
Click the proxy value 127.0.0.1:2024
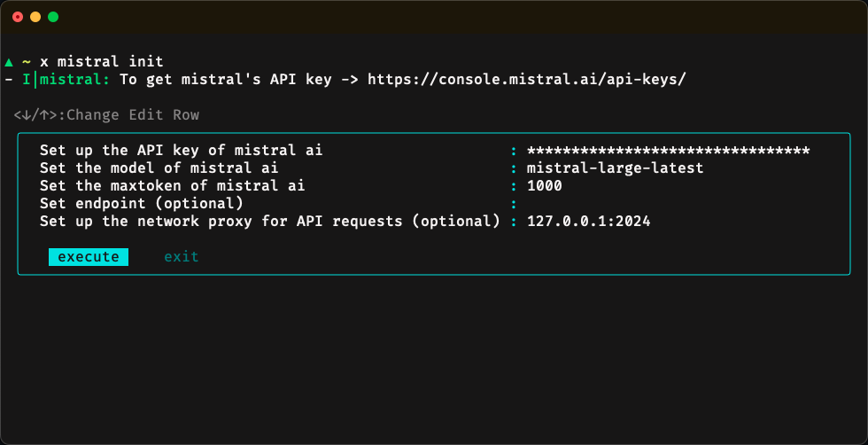(588, 222)
